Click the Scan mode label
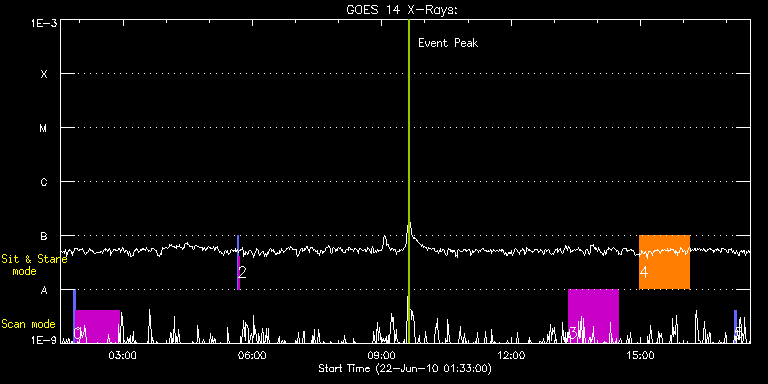768x384 pixels. [x=28, y=324]
